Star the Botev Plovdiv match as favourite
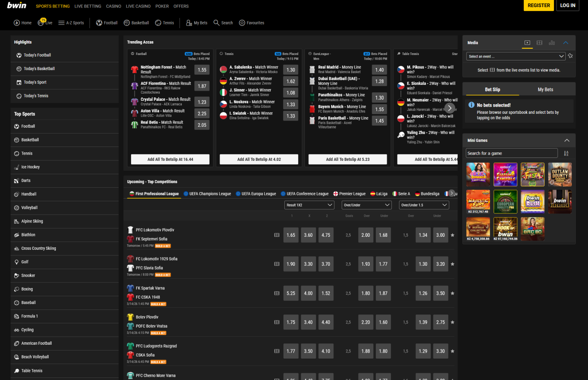Viewport: 588px width, 380px height. 452,322
